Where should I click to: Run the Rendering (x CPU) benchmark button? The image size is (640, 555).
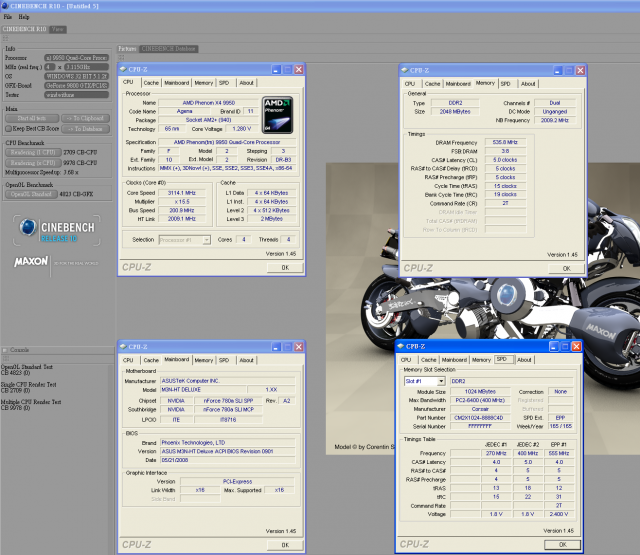coord(33,163)
